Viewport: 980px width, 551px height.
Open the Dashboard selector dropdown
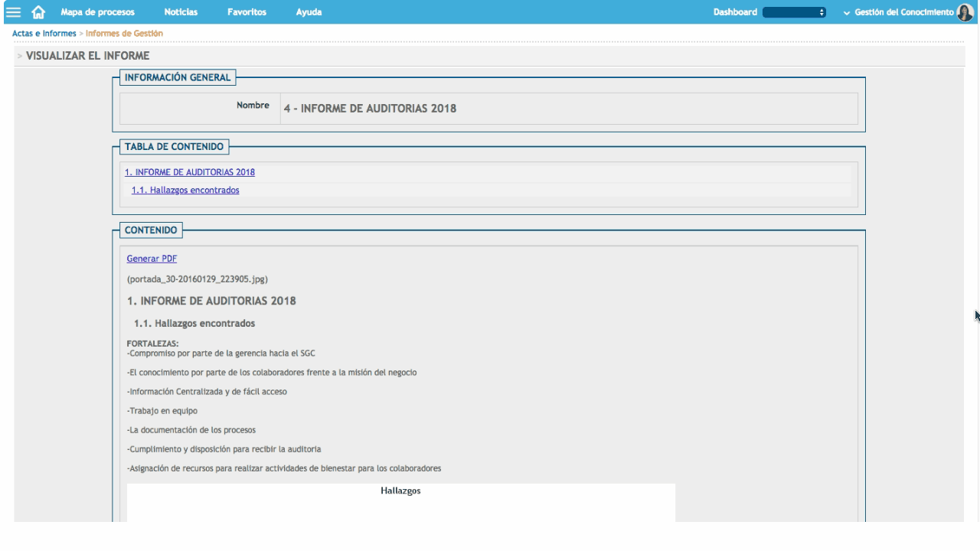pos(795,12)
